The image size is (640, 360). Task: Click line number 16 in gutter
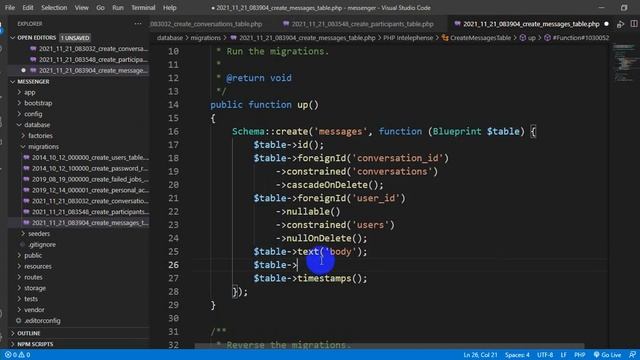coord(173,131)
